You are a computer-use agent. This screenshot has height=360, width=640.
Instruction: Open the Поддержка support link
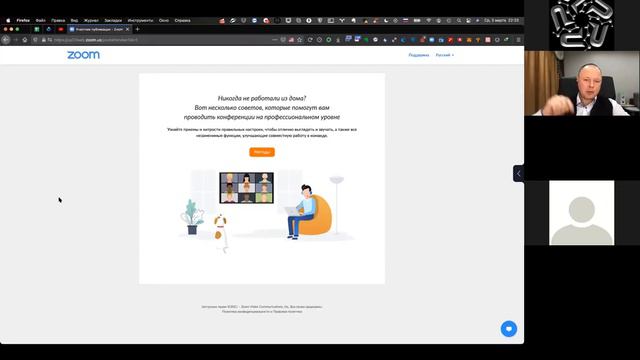coord(419,55)
